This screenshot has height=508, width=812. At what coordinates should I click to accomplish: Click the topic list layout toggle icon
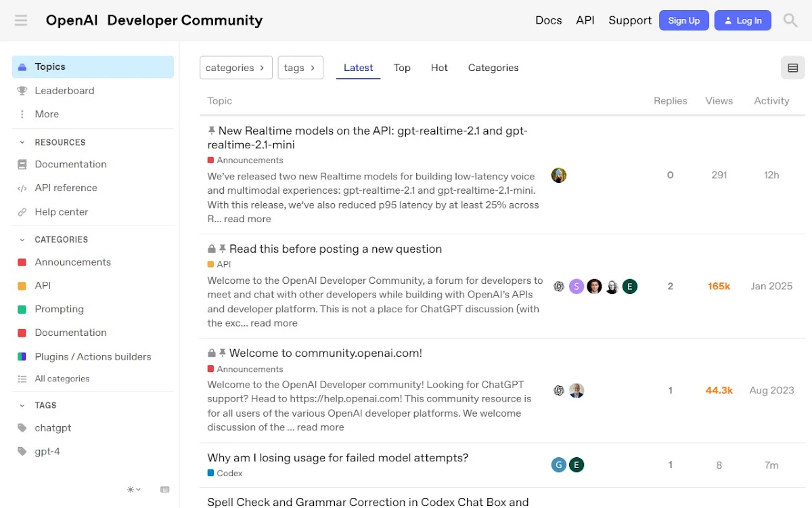793,68
